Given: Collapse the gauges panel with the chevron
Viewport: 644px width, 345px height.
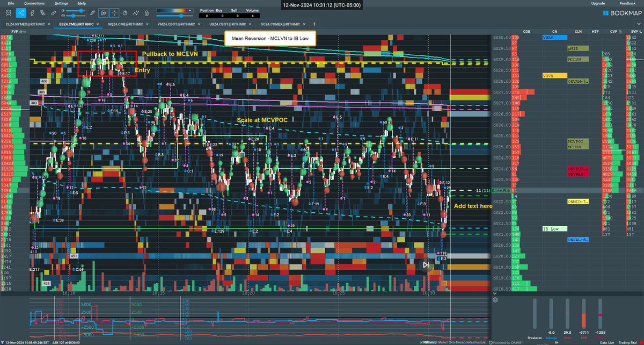Looking at the screenshot, I should (x=495, y=294).
